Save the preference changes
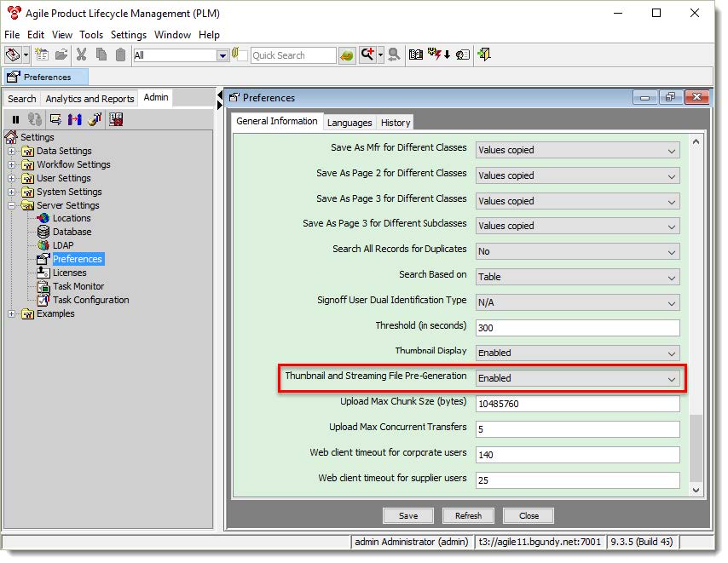 407,515
